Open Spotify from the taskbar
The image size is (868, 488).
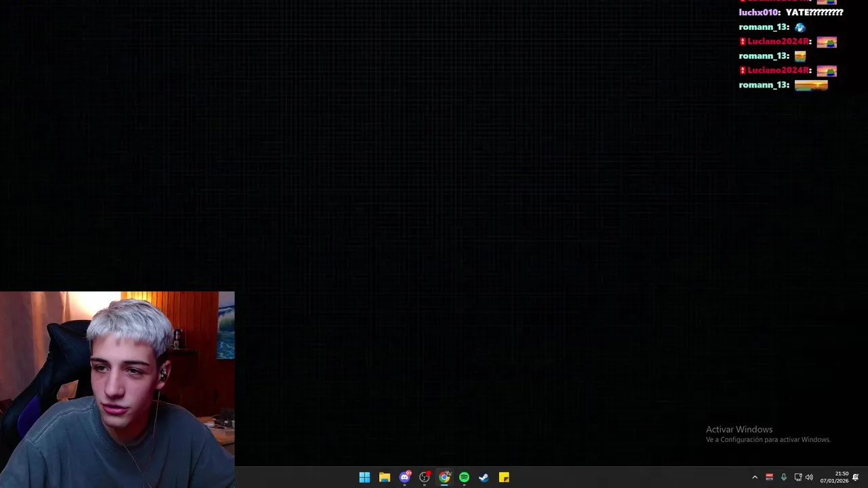point(464,477)
